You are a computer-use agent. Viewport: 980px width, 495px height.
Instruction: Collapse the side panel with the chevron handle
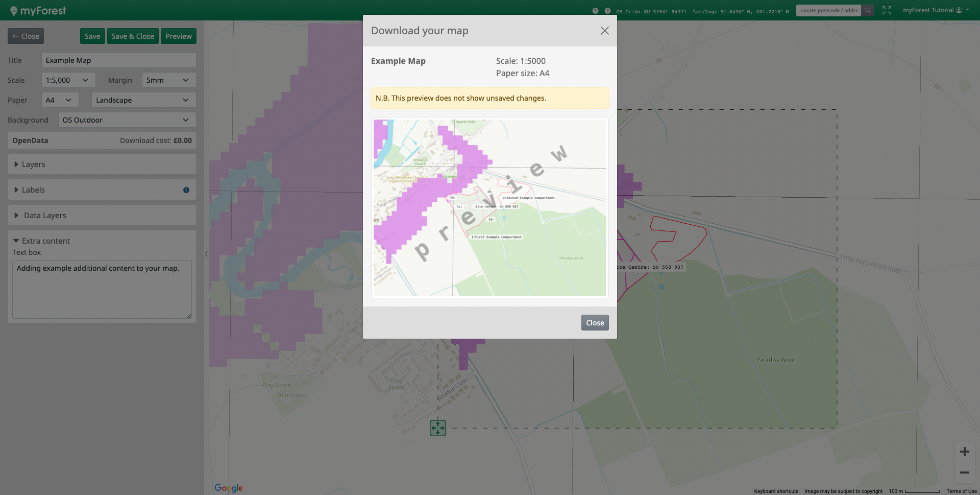pos(206,254)
